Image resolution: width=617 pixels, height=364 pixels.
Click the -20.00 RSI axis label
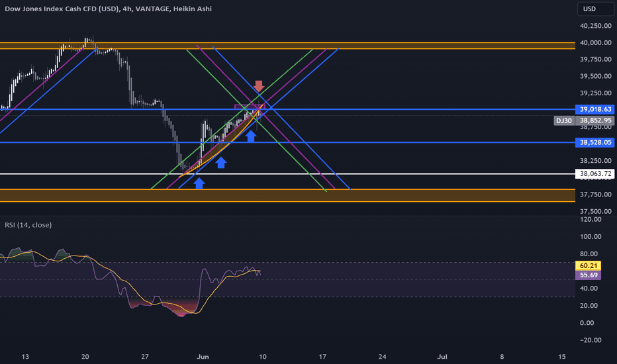click(591, 340)
